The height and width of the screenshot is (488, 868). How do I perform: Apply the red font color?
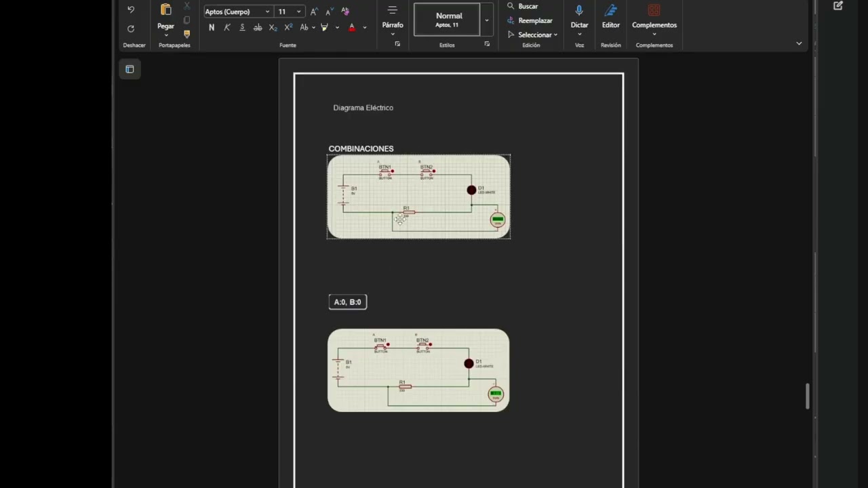pyautogui.click(x=351, y=28)
